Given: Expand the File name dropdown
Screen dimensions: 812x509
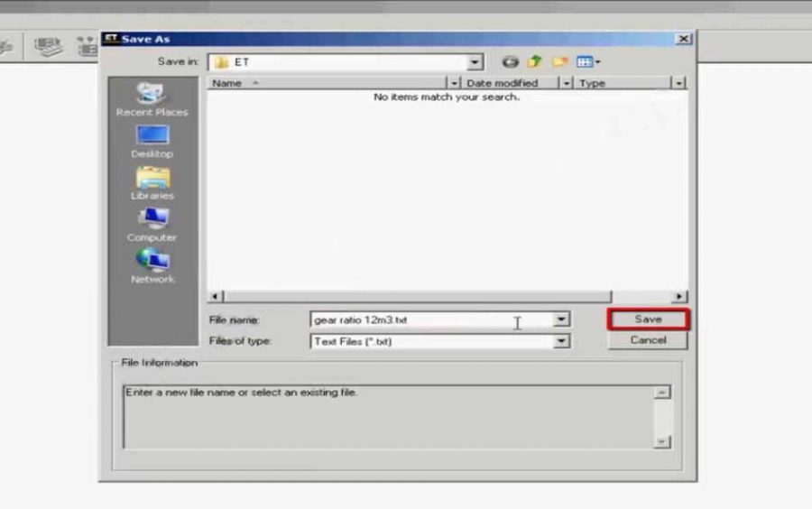Looking at the screenshot, I should click(562, 319).
